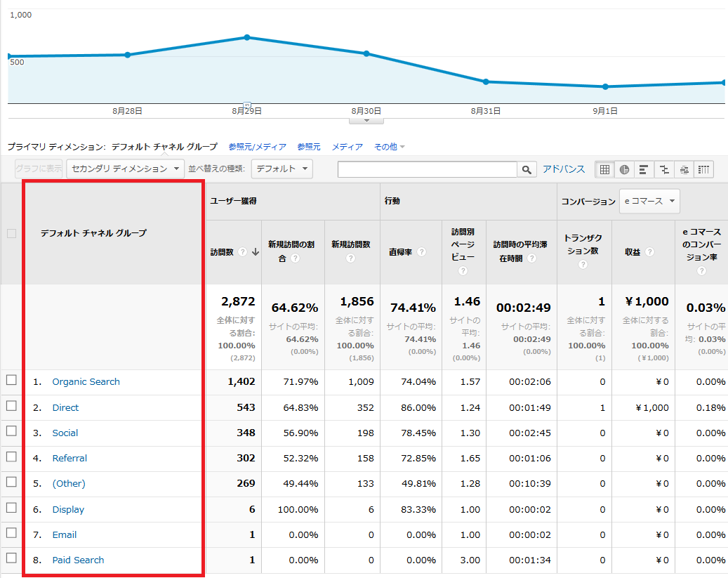Tick the checkbox for the Social row
The height and width of the screenshot is (578, 728).
pyautogui.click(x=11, y=432)
